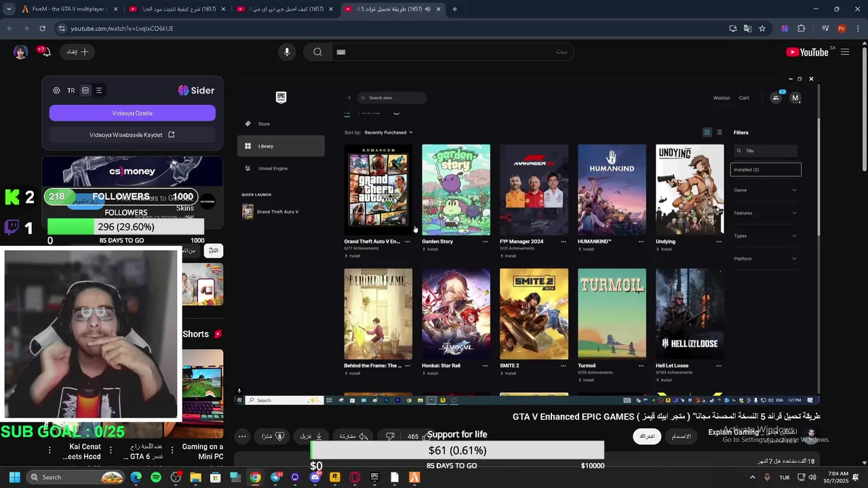Select Library in Epic launcher sidebar

click(x=281, y=146)
